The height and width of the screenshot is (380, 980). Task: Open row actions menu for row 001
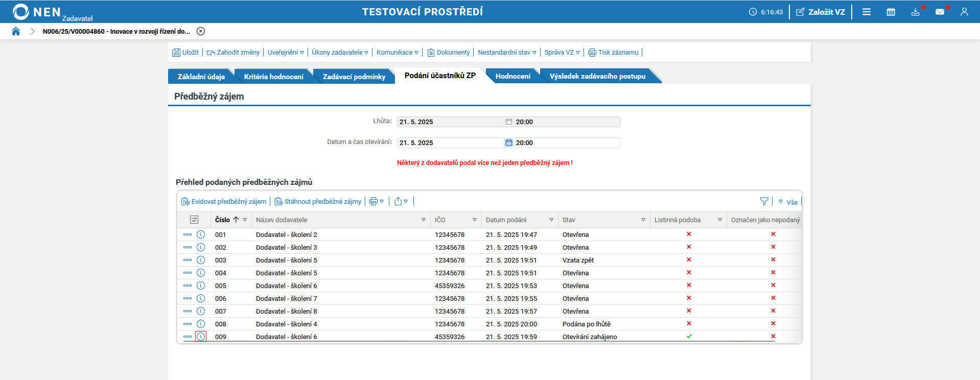coord(188,234)
